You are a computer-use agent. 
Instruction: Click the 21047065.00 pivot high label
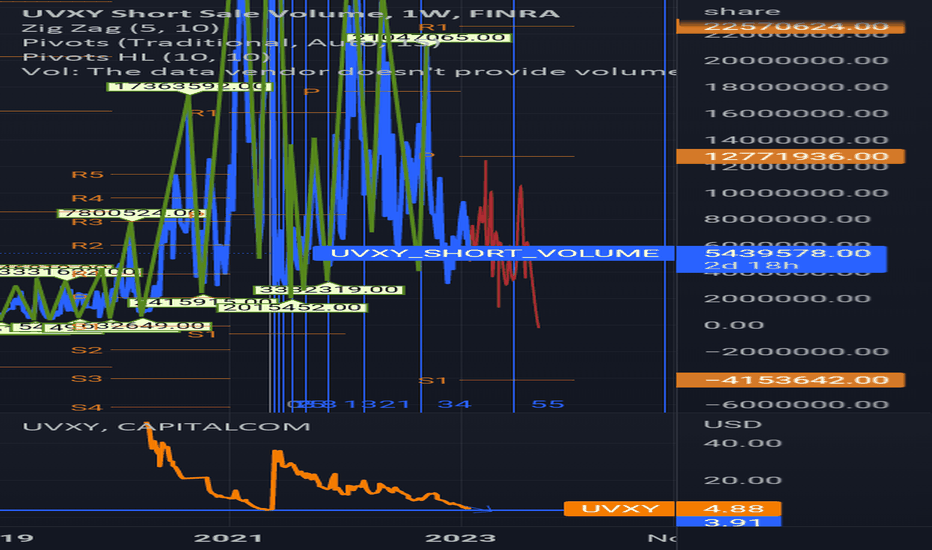[x=429, y=37]
